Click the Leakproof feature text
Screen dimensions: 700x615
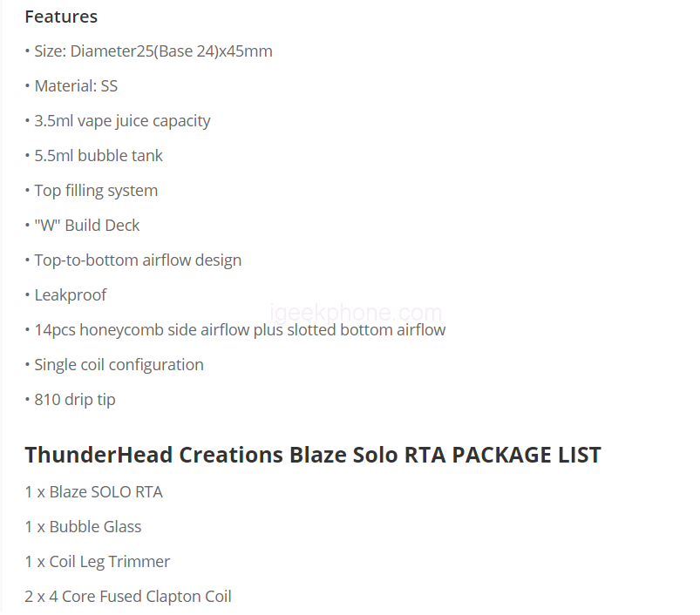(70, 295)
